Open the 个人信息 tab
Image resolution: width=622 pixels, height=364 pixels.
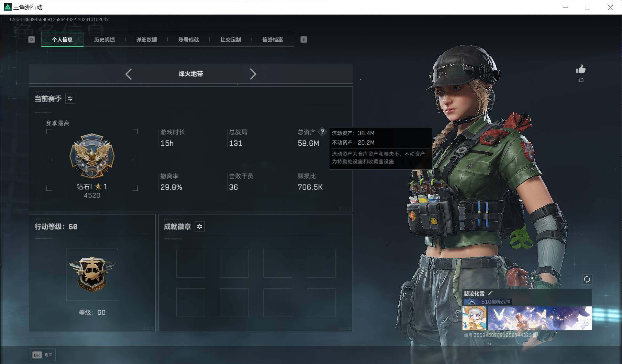(62, 39)
